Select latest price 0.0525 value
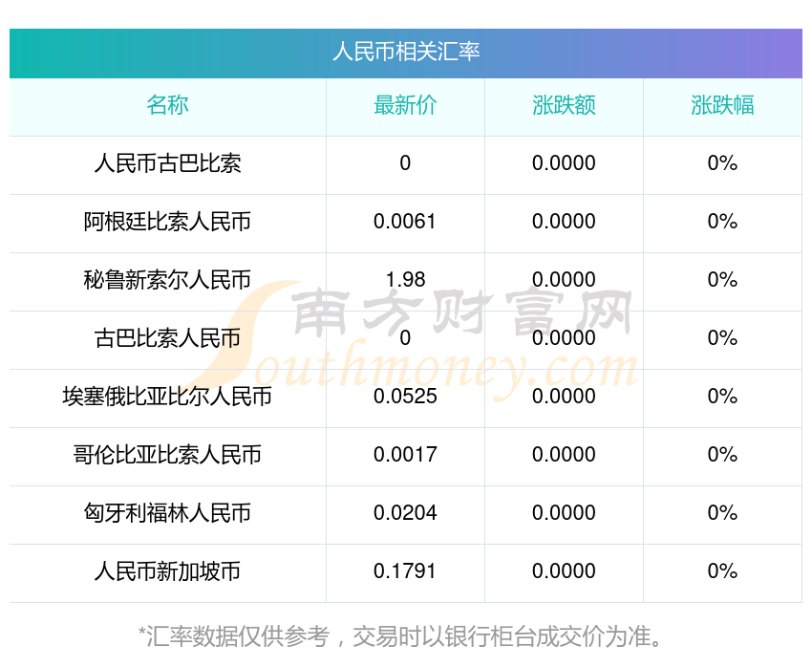This screenshot has height=667, width=812. (x=405, y=397)
